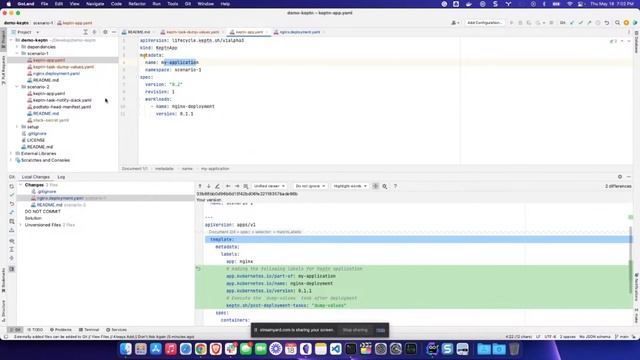The image size is (640, 360).
Task: Open the TODO tool window button
Action: point(35,330)
